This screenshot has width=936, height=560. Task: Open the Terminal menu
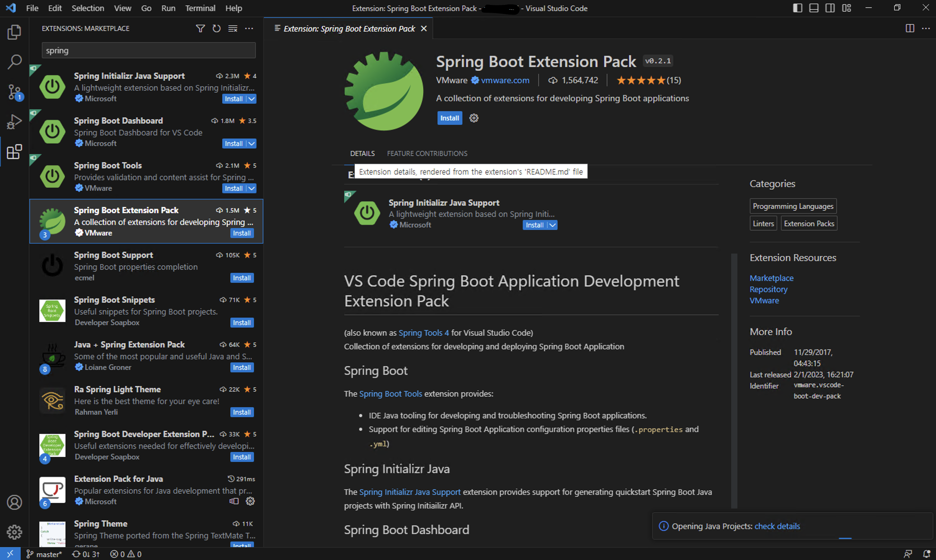[200, 8]
